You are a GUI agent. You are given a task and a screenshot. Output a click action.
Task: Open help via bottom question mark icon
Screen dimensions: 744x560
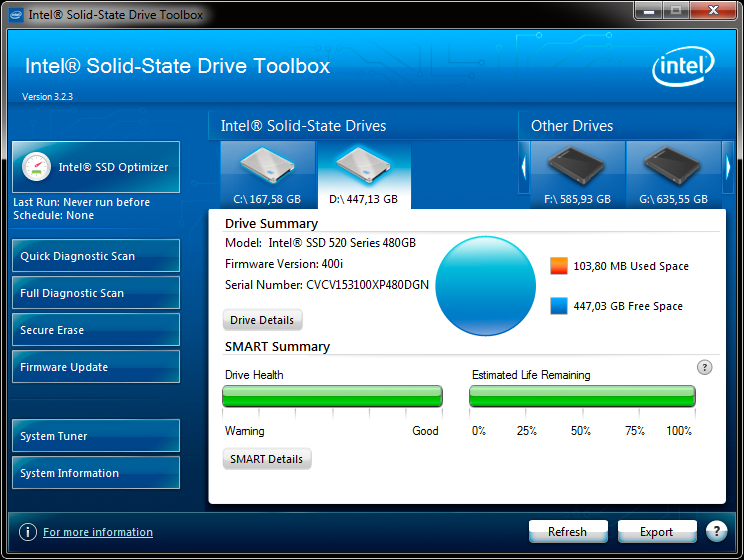coord(716,532)
